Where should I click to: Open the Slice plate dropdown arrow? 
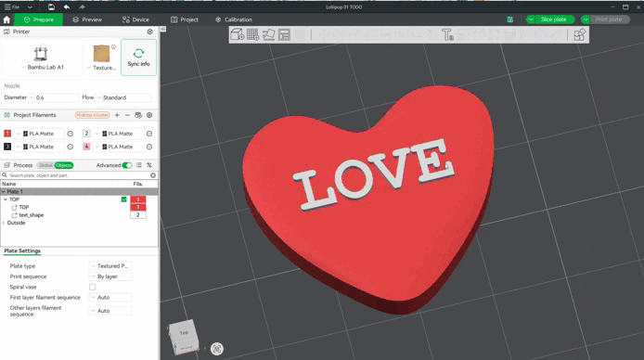pyautogui.click(x=531, y=19)
